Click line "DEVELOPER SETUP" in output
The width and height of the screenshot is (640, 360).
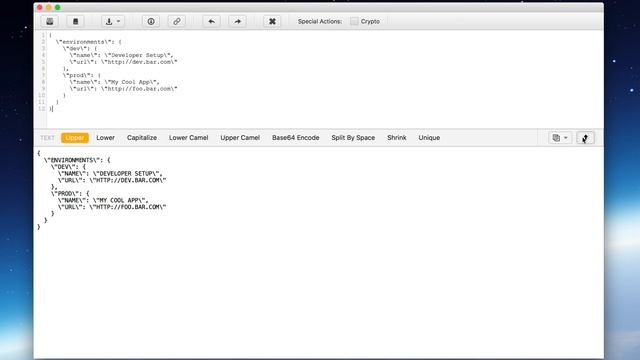coord(110,173)
